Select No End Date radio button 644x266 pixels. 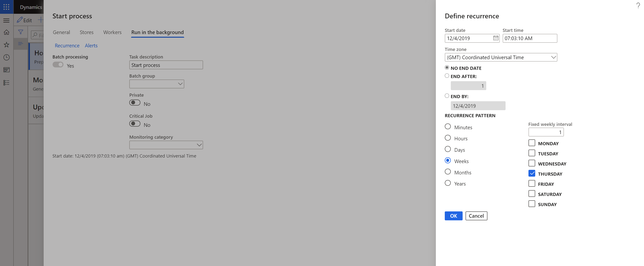[x=447, y=67]
